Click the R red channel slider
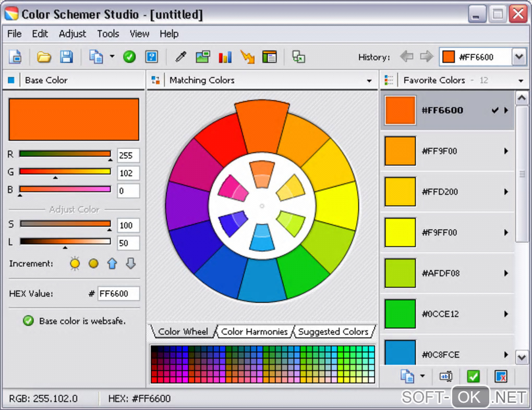The height and width of the screenshot is (410, 532). (65, 154)
